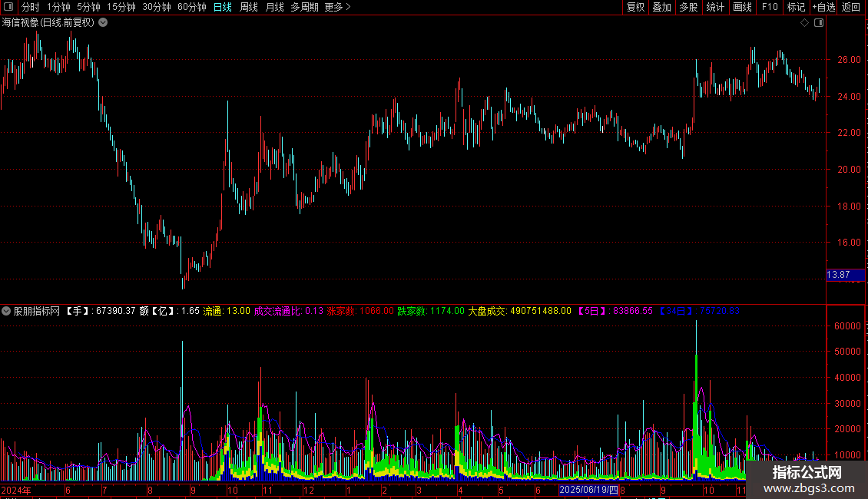Select the 5分钟 period tab
The height and width of the screenshot is (499, 868).
coord(88,7)
